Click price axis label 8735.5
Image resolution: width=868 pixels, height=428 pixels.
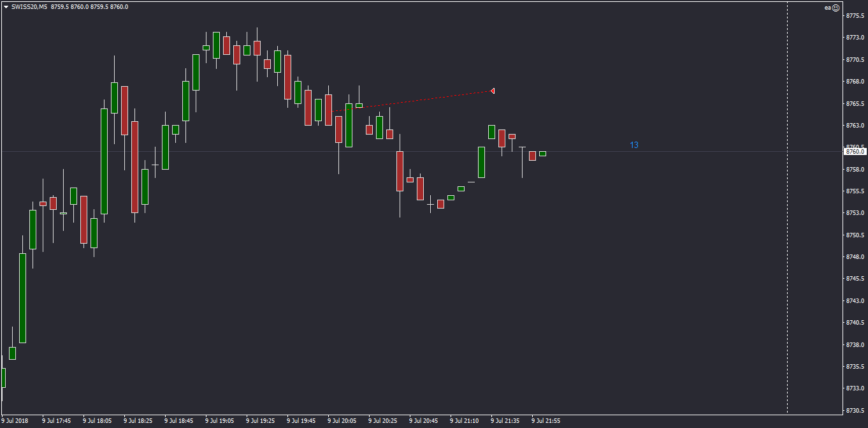coord(855,367)
